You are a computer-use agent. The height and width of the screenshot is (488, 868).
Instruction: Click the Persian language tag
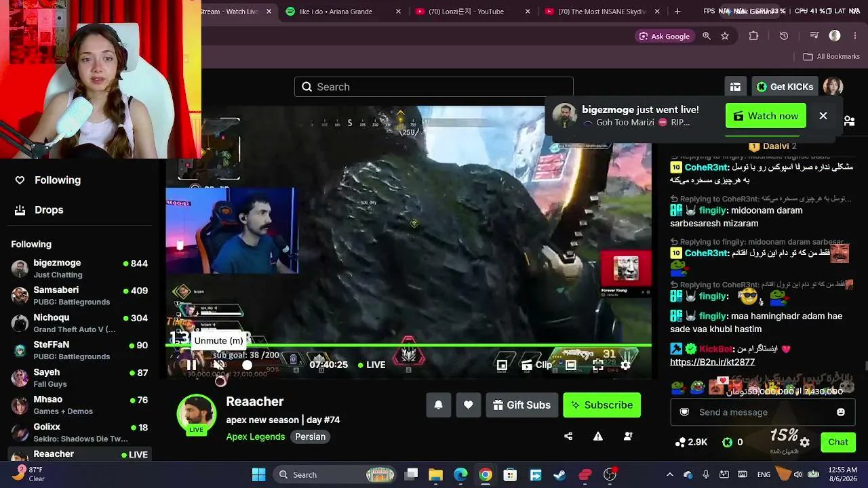coord(311,436)
